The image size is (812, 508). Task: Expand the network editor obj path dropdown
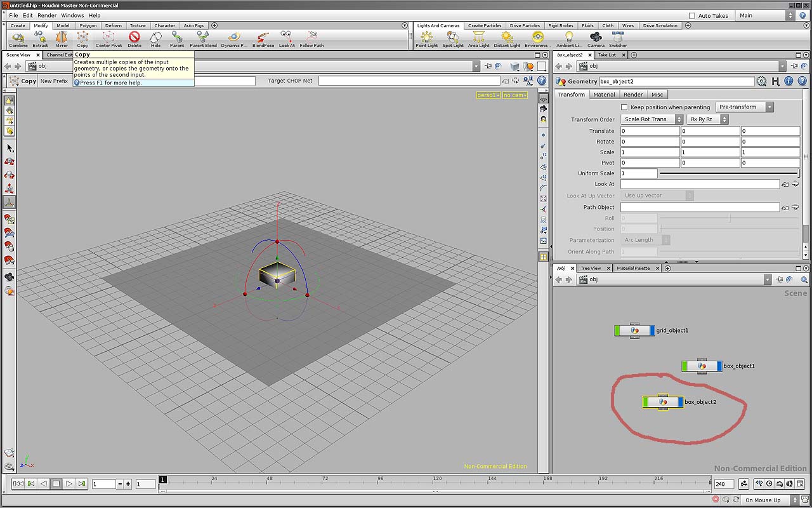pos(768,279)
